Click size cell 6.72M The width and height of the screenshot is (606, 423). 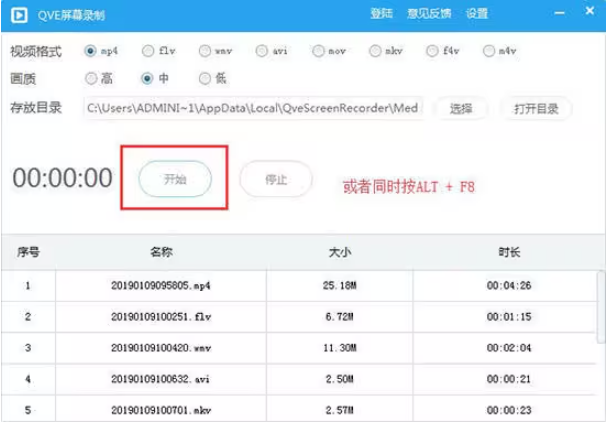pyautogui.click(x=340, y=317)
